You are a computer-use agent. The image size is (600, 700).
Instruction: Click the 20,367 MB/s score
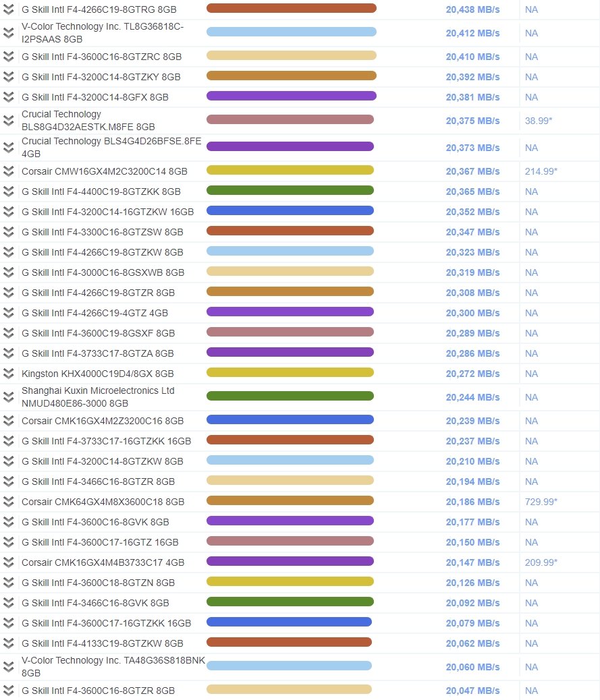coord(472,171)
